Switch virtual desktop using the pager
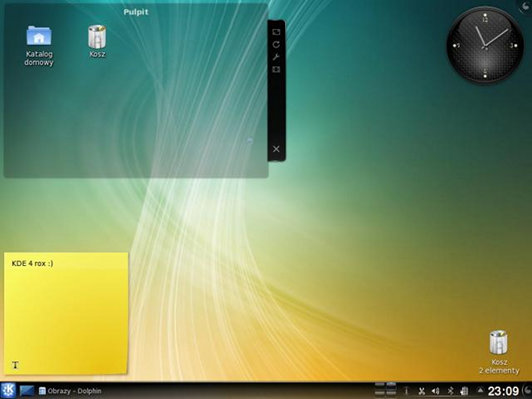The image size is (532, 399). pyautogui.click(x=385, y=389)
